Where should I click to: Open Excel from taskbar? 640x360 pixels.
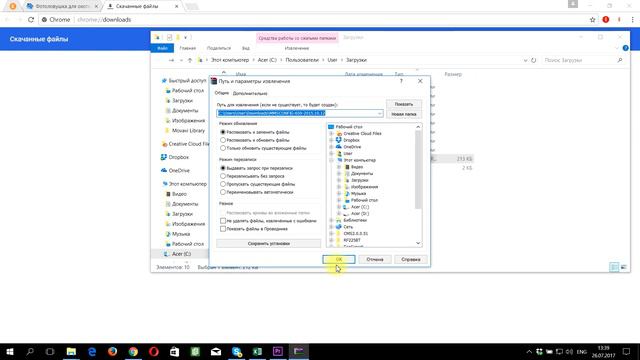257,351
